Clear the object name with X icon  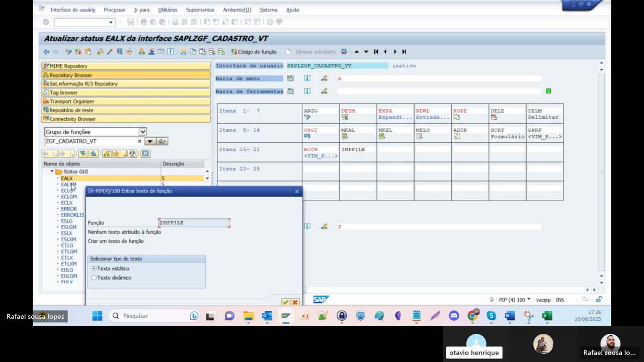139,141
